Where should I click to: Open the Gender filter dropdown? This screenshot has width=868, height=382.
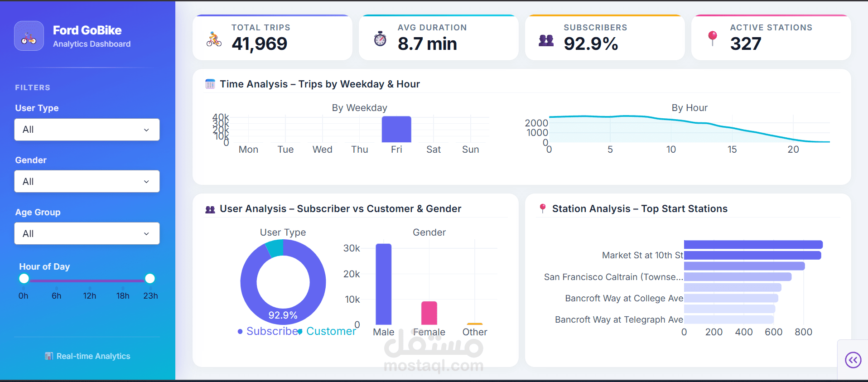tap(87, 181)
